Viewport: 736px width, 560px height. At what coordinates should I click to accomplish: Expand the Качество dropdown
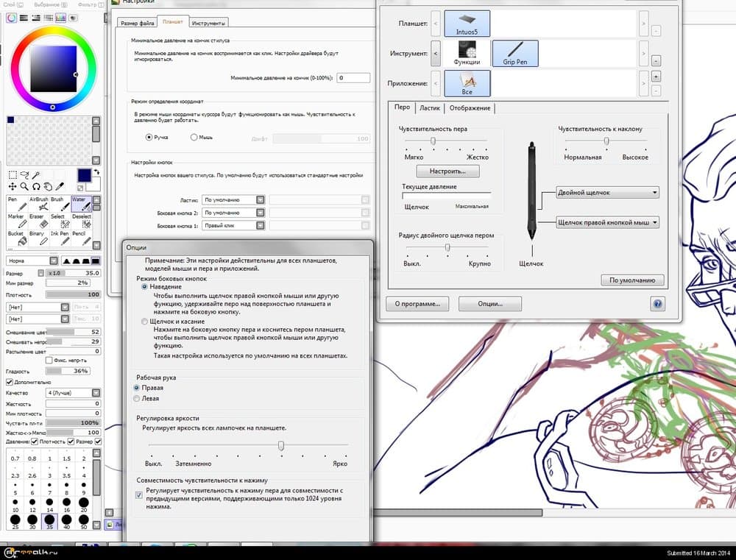tap(96, 393)
